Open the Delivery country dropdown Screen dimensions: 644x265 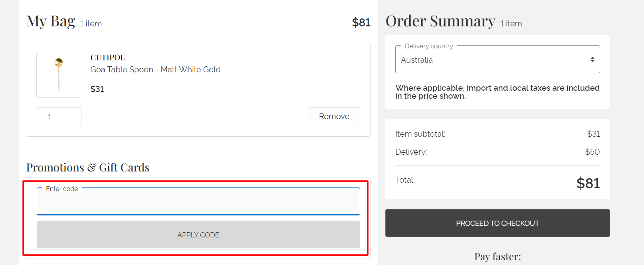click(497, 60)
